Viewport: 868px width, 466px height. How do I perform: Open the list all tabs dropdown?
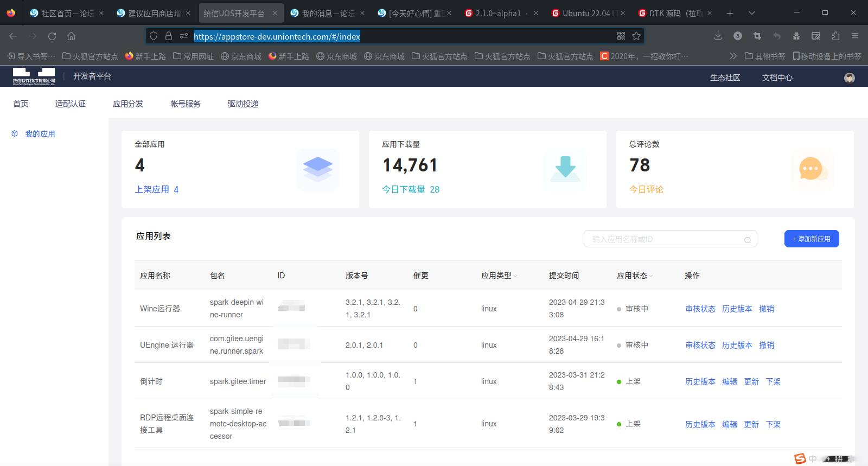[751, 13]
